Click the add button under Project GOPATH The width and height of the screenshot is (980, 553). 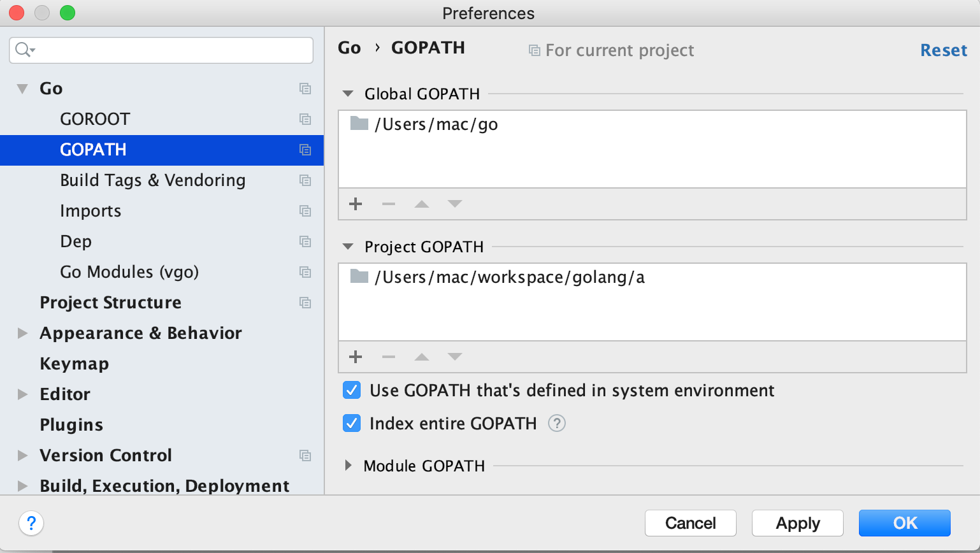(356, 357)
